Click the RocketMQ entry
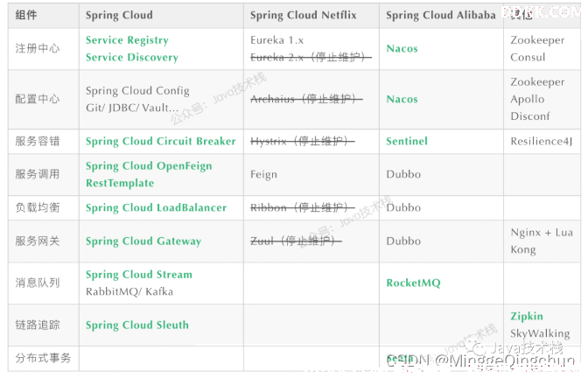Screen dimensions: 588x378 tap(414, 283)
